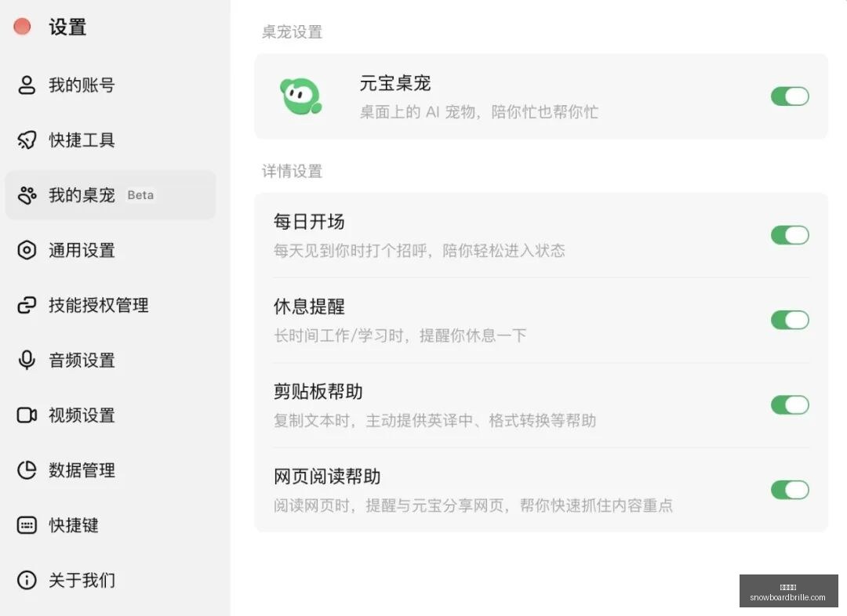Click the info icon beside 关于我们
847x616 pixels.
(x=27, y=581)
